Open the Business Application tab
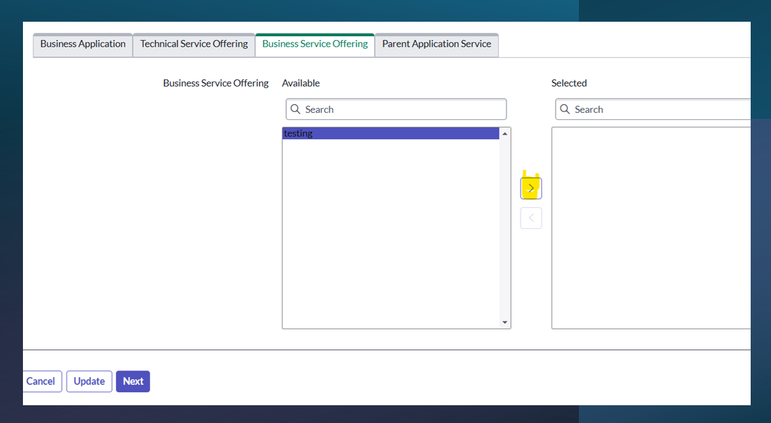 (83, 45)
